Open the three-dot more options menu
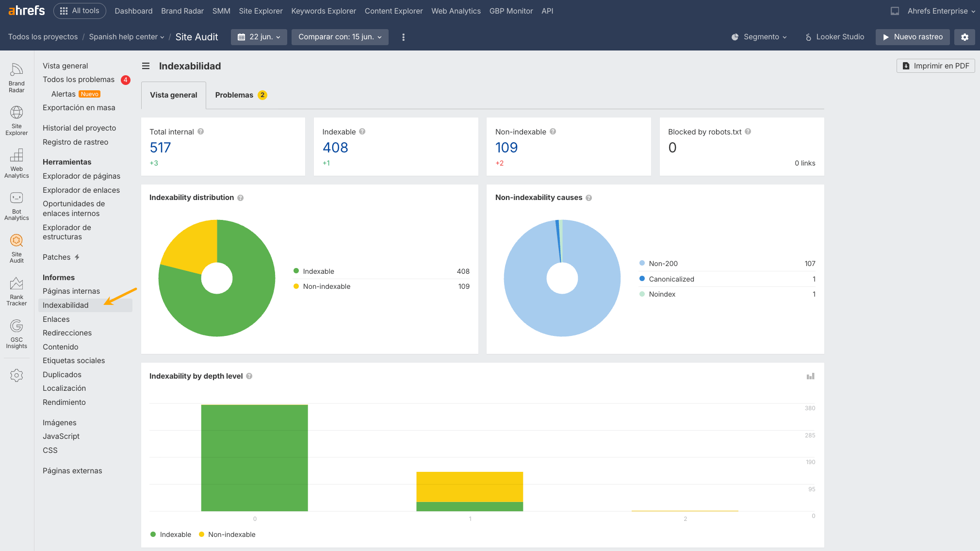The width and height of the screenshot is (980, 551). pyautogui.click(x=403, y=37)
